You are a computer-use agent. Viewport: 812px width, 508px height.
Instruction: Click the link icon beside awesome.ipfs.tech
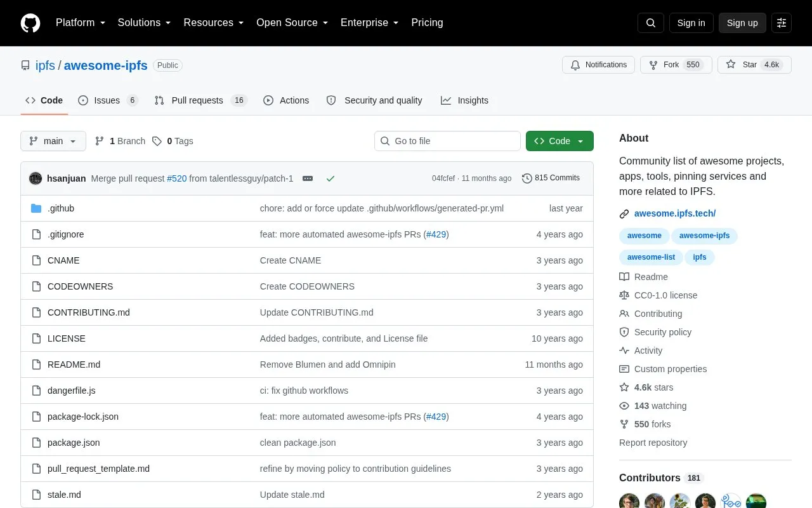624,214
